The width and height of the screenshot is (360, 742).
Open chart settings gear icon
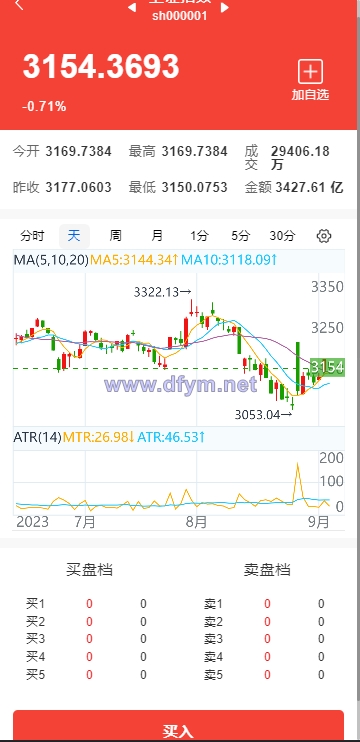point(324,236)
